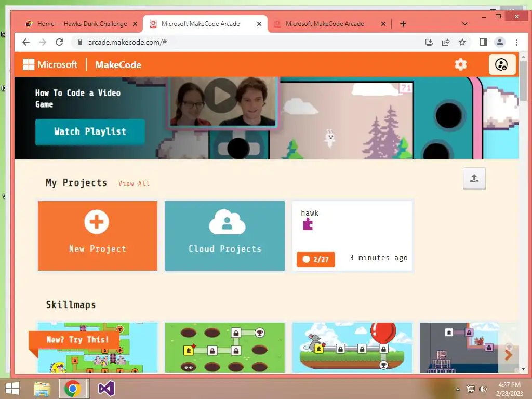Close the Hawks Dunk Challenge tab
532x399 pixels.
[x=135, y=24]
